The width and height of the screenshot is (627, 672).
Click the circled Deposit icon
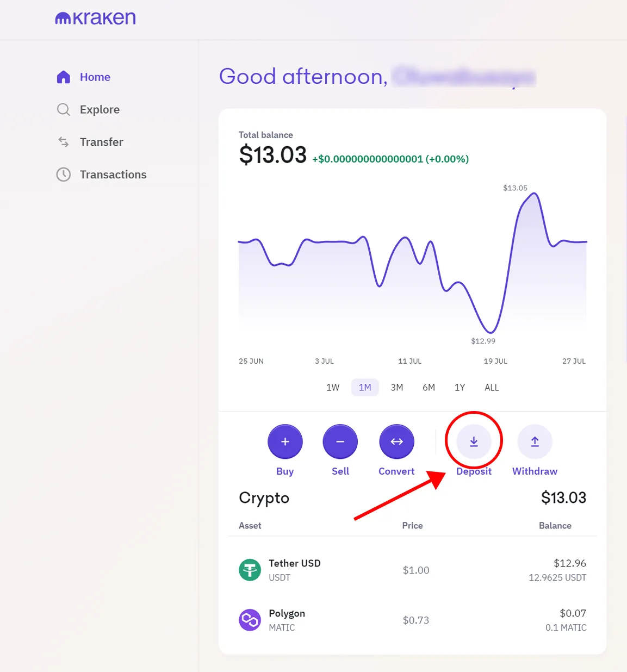pos(473,441)
